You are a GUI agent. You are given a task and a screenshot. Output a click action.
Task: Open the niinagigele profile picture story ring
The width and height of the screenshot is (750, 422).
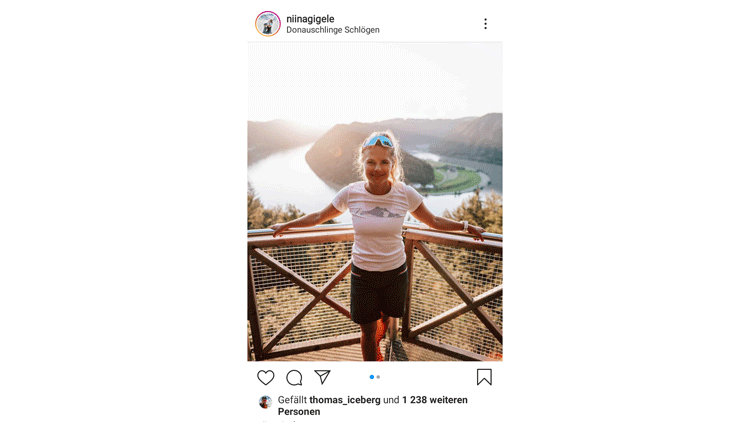coord(268,24)
